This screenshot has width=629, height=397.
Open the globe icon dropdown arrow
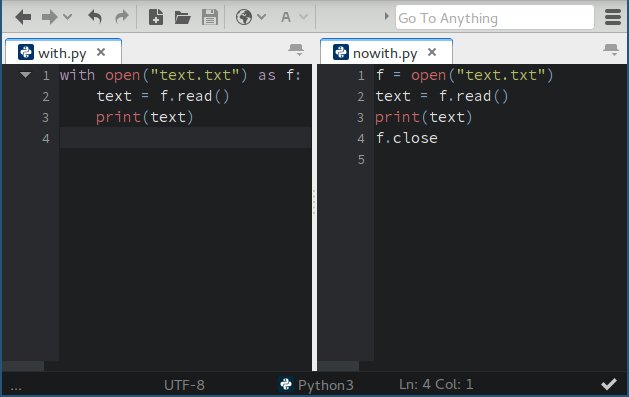click(262, 17)
